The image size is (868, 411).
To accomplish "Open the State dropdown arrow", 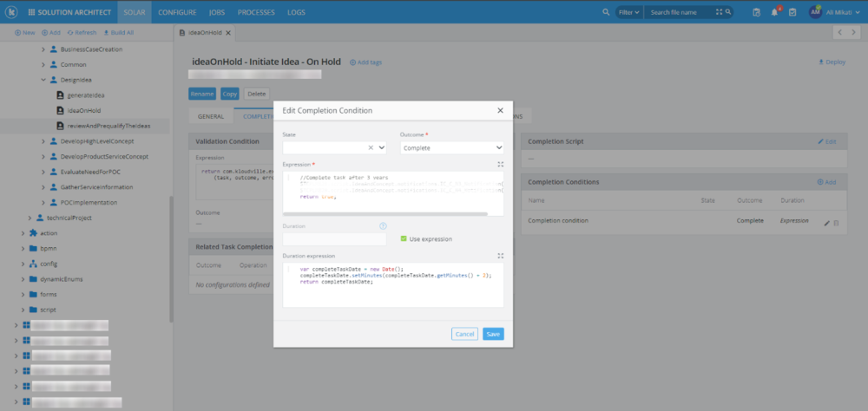I will click(381, 147).
